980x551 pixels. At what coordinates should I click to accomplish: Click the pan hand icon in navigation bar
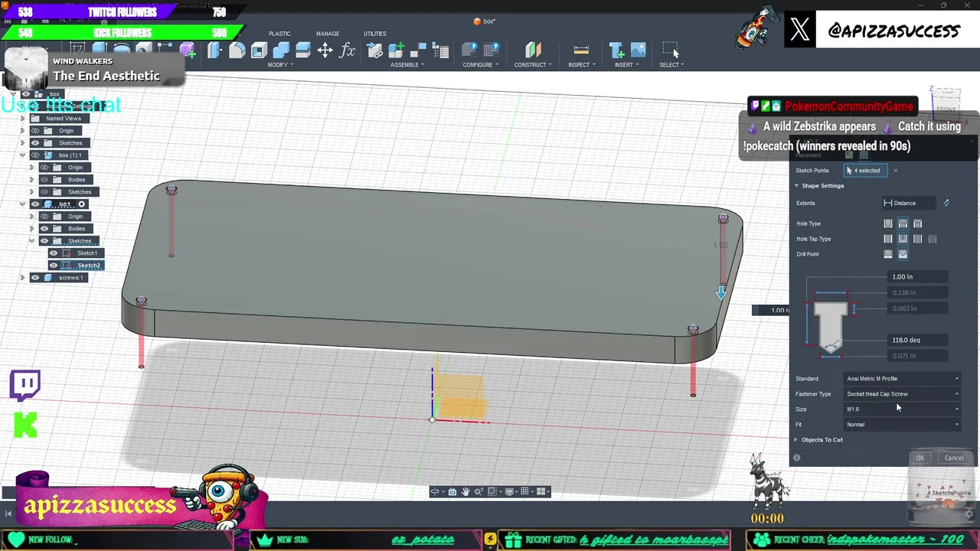[465, 491]
